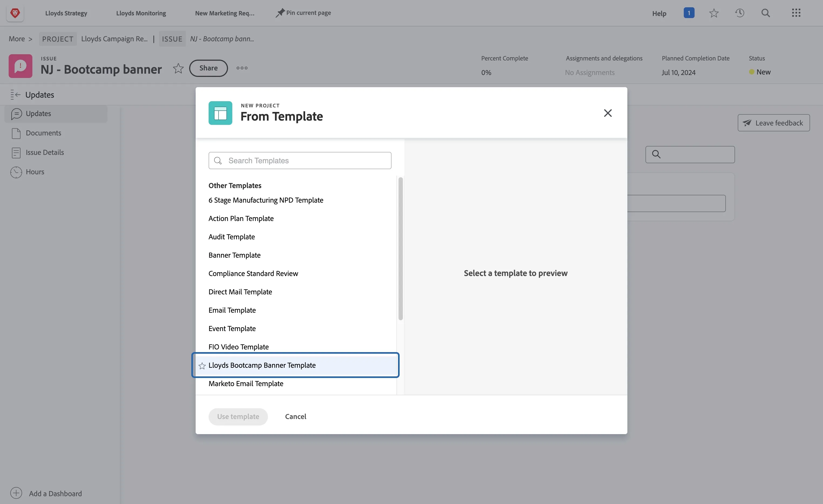Cancel the template dialog
The image size is (823, 504).
(x=295, y=417)
